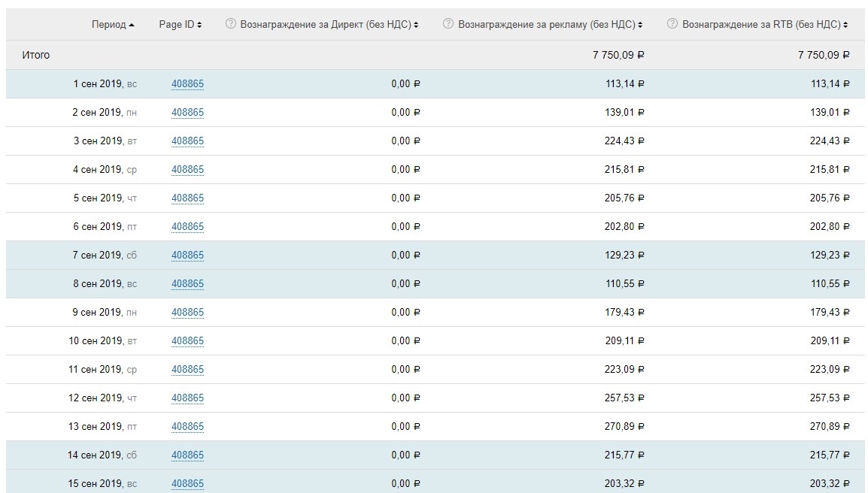Click help icon next to Вознаграждение за Директ
This screenshot has width=868, height=493.
[x=232, y=24]
